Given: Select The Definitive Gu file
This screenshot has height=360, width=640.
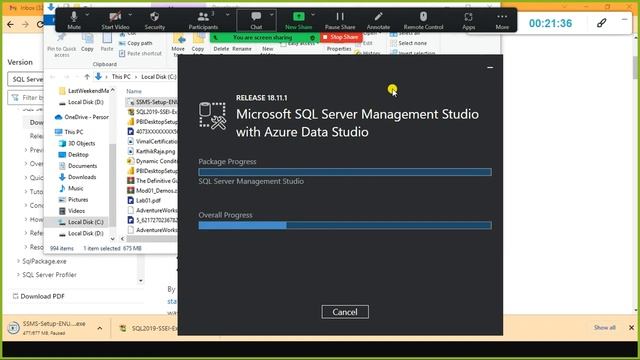Looking at the screenshot, I should tap(152, 180).
